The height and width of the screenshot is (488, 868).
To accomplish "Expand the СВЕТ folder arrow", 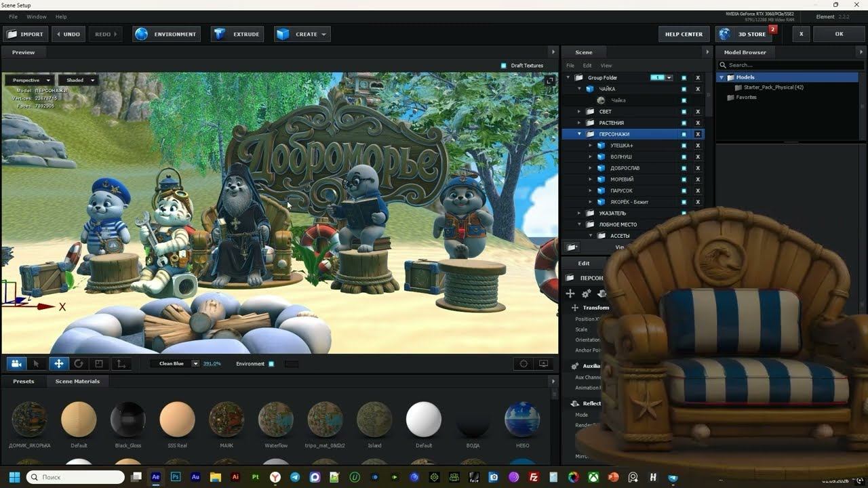I will pos(579,112).
